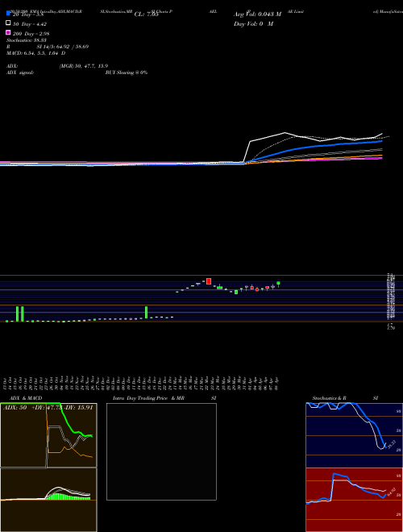Click the magenta 200 Day legend square

[8, 32]
